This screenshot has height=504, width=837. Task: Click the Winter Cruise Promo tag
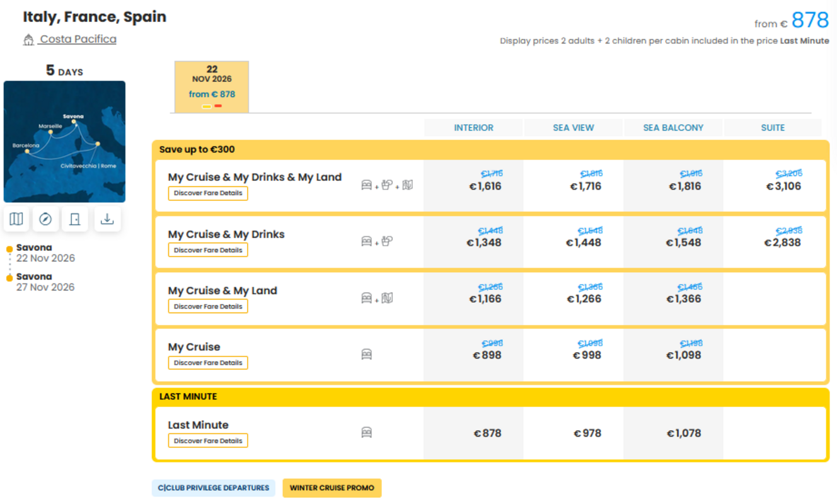click(332, 488)
